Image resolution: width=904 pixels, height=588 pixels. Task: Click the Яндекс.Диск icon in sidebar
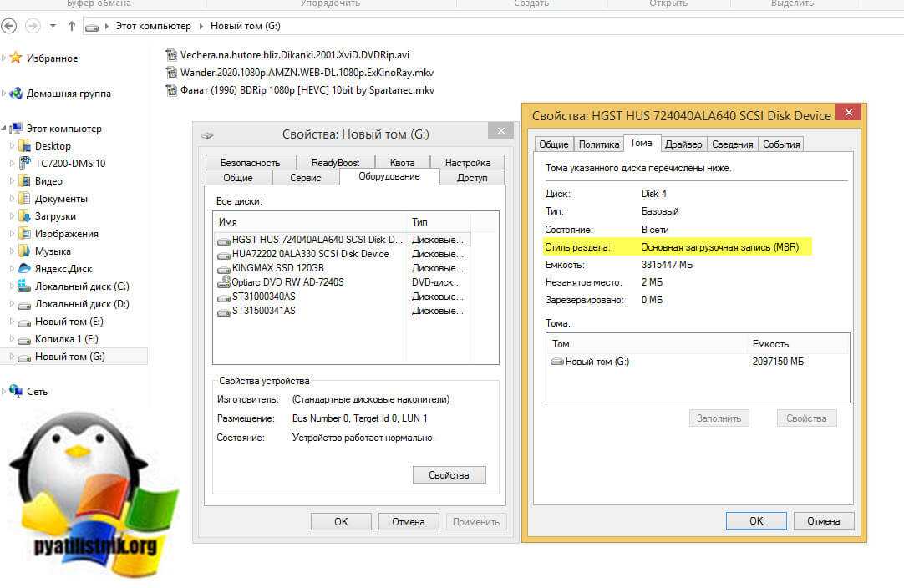pyautogui.click(x=24, y=269)
